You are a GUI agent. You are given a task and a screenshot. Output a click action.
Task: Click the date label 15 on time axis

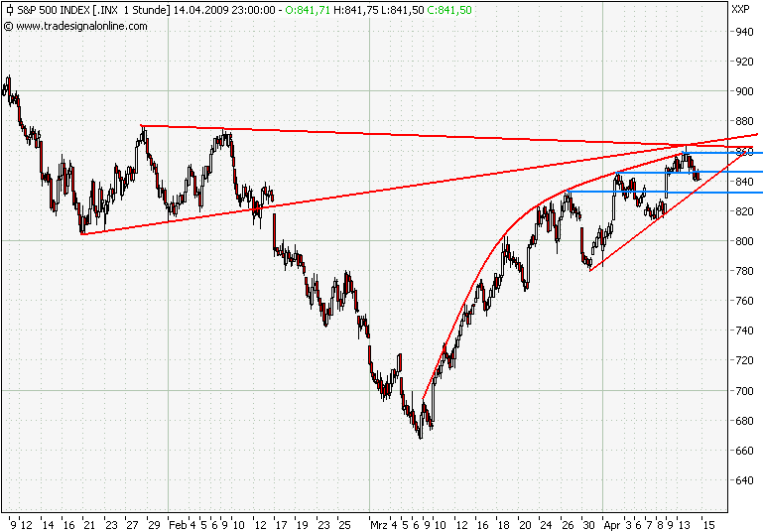(709, 525)
